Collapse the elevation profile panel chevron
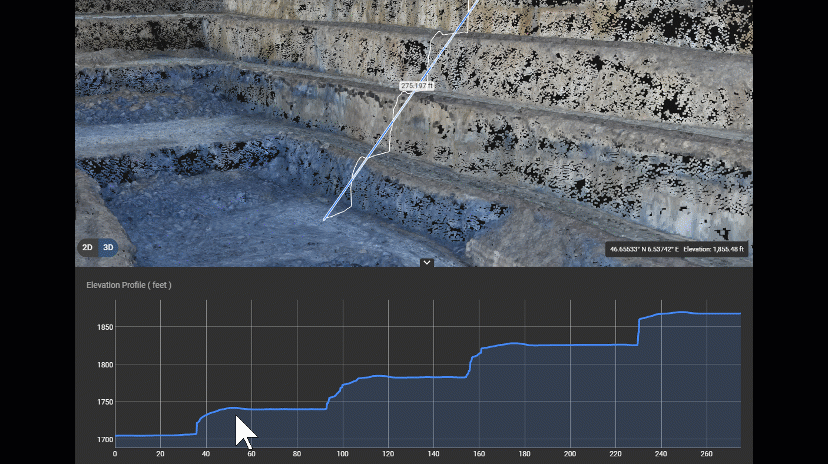 tap(427, 262)
